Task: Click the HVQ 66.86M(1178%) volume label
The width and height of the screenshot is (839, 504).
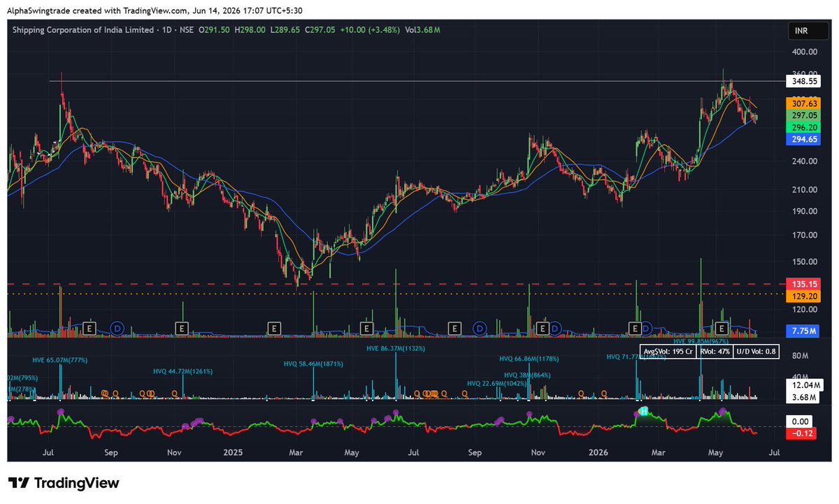Action: tap(530, 358)
